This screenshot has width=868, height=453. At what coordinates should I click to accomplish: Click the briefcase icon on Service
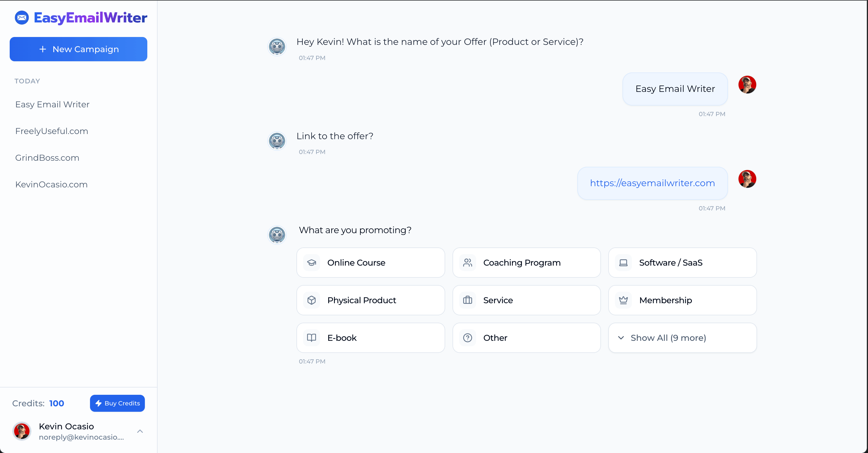tap(468, 300)
